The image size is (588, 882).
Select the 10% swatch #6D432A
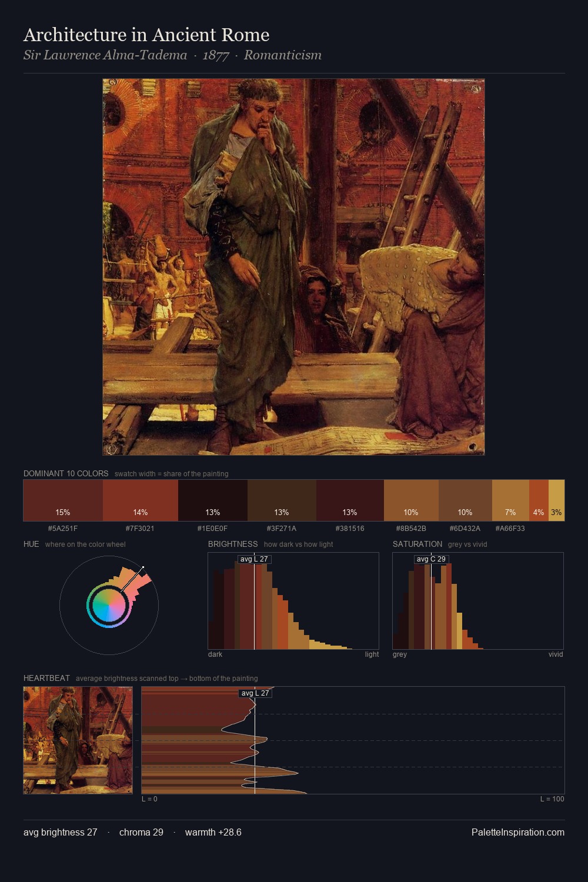465,500
